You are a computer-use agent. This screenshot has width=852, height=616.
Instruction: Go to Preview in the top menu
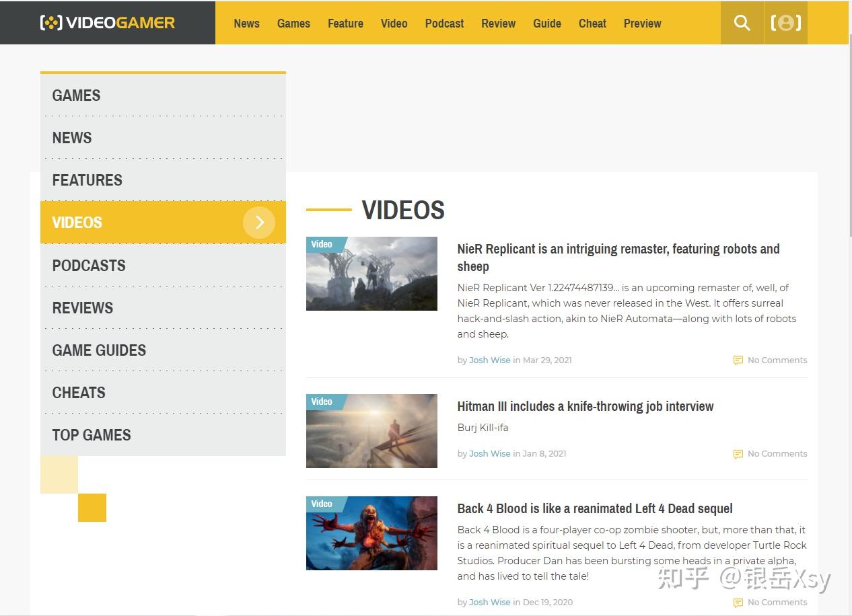(642, 24)
